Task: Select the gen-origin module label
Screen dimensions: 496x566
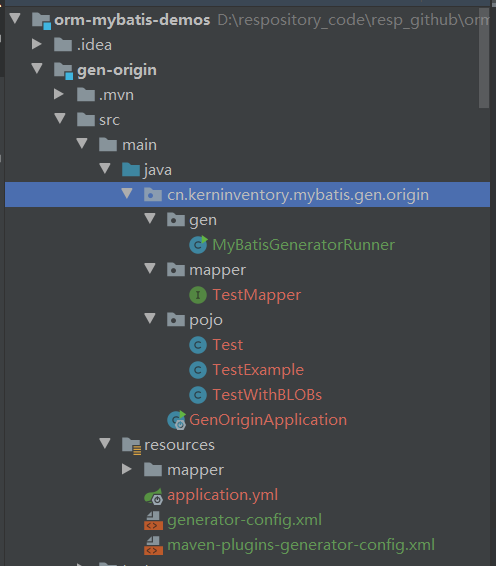Action: click(117, 70)
